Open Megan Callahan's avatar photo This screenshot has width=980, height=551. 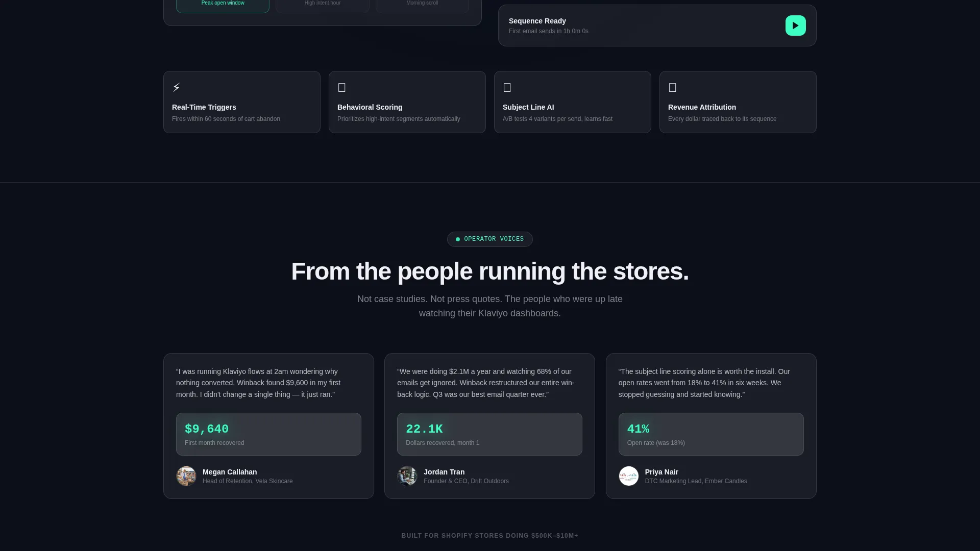tap(186, 476)
